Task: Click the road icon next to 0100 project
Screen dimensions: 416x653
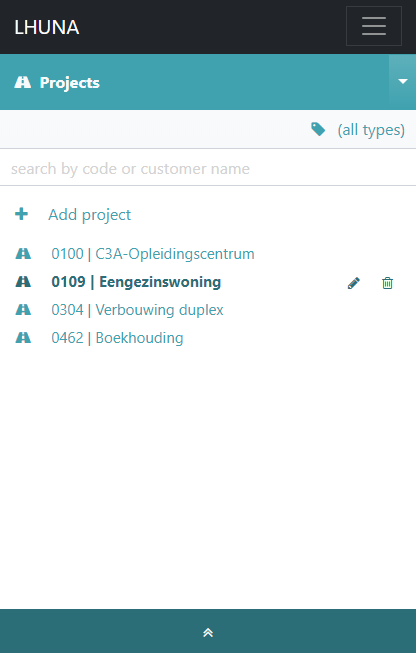Action: [x=23, y=254]
